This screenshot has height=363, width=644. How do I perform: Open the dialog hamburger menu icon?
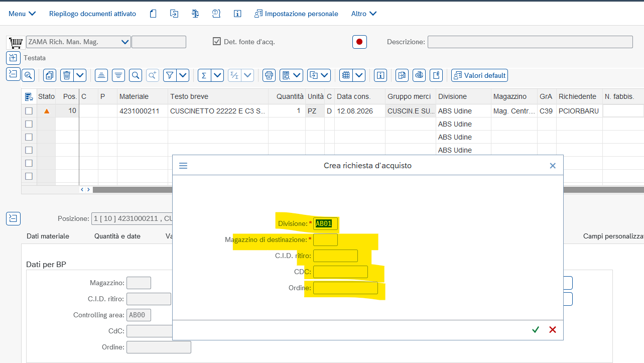tap(183, 166)
